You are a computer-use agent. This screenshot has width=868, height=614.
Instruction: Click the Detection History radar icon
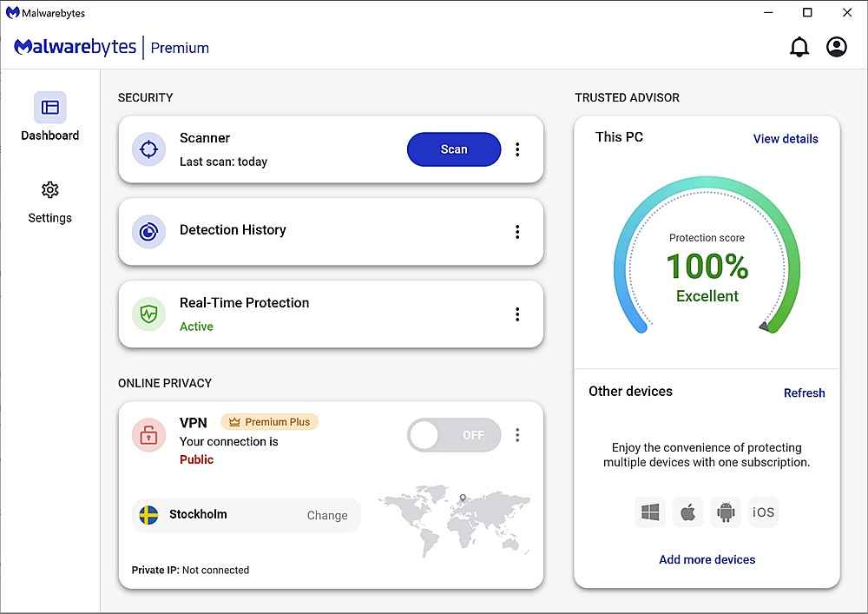[x=148, y=231]
